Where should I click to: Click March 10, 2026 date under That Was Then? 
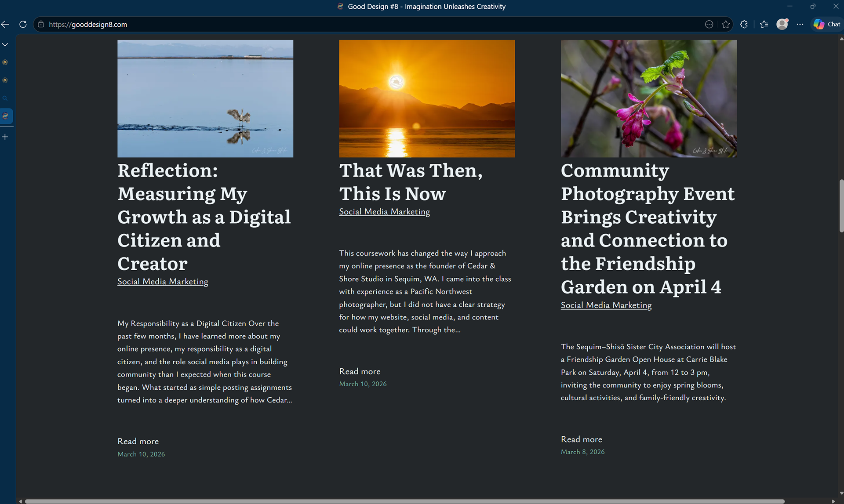363,384
